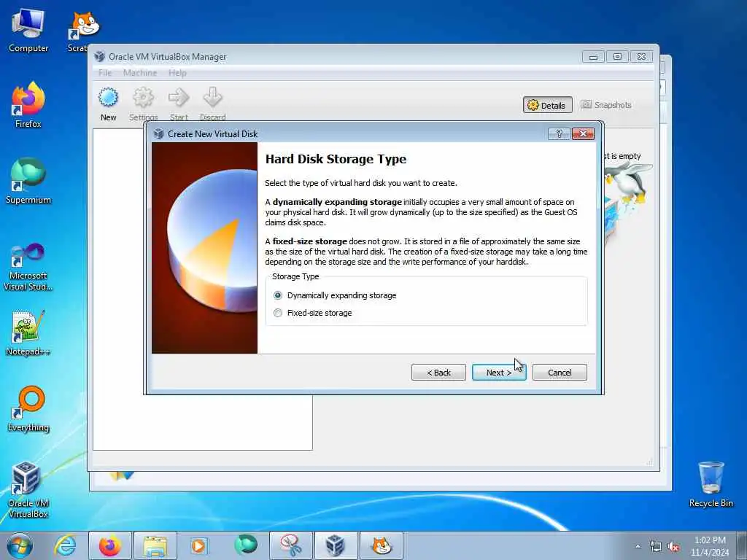Click the wizard title bar VirtualBox icon
This screenshot has height=560, width=747.
coord(158,134)
